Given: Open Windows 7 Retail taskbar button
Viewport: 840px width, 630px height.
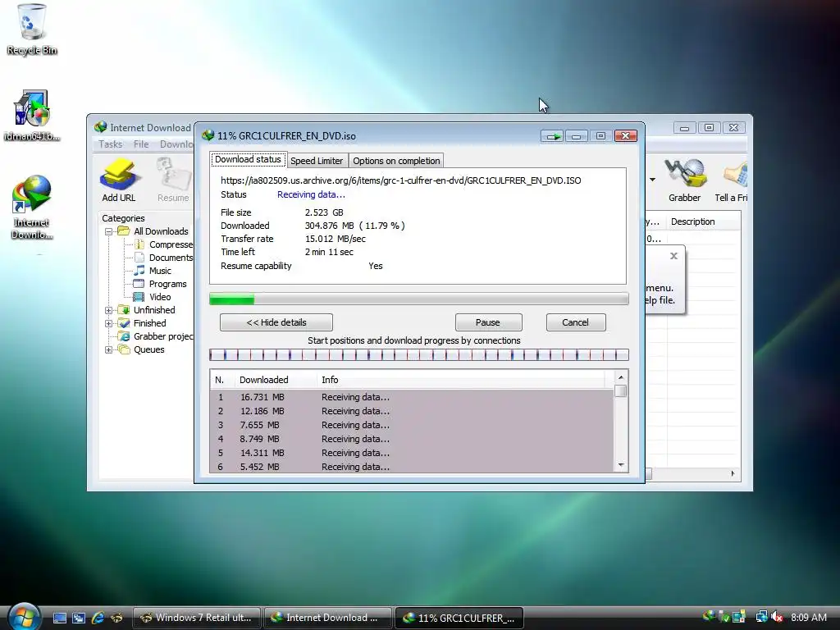Looking at the screenshot, I should [196, 618].
